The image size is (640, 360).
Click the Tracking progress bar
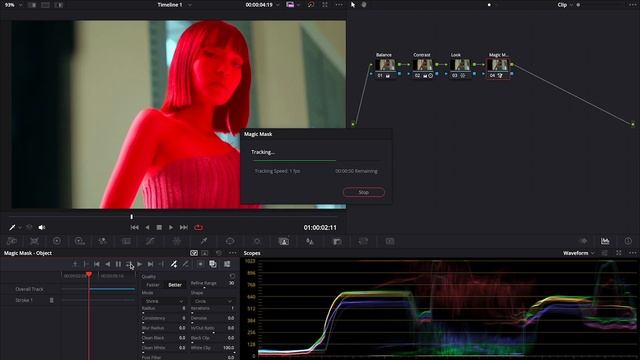coord(317,160)
